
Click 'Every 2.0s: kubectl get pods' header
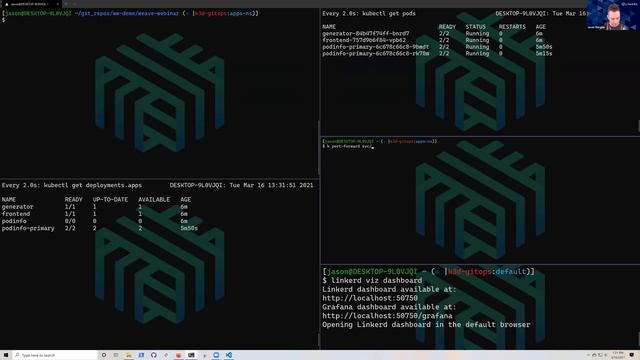pos(369,13)
